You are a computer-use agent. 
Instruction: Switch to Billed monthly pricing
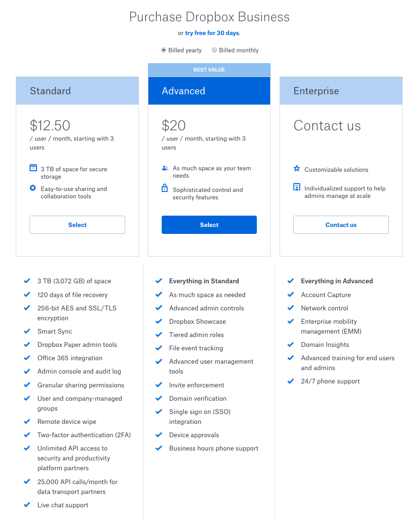214,50
